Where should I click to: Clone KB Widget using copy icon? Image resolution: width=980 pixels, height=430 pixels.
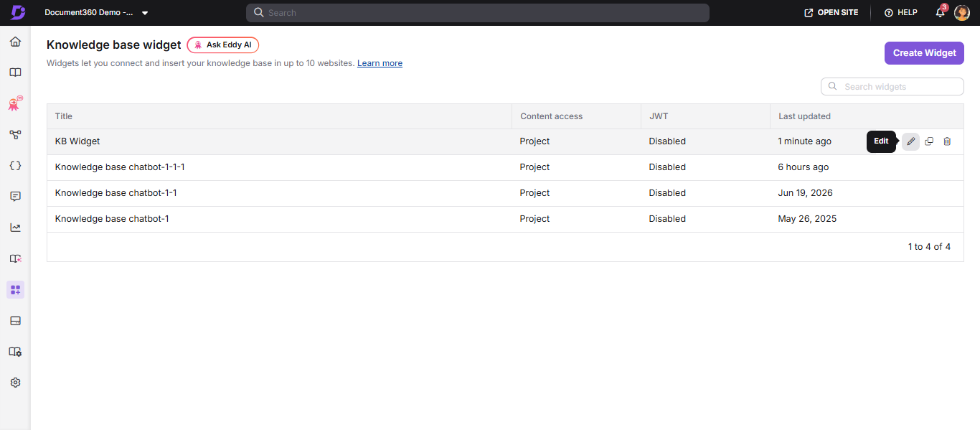(x=929, y=141)
